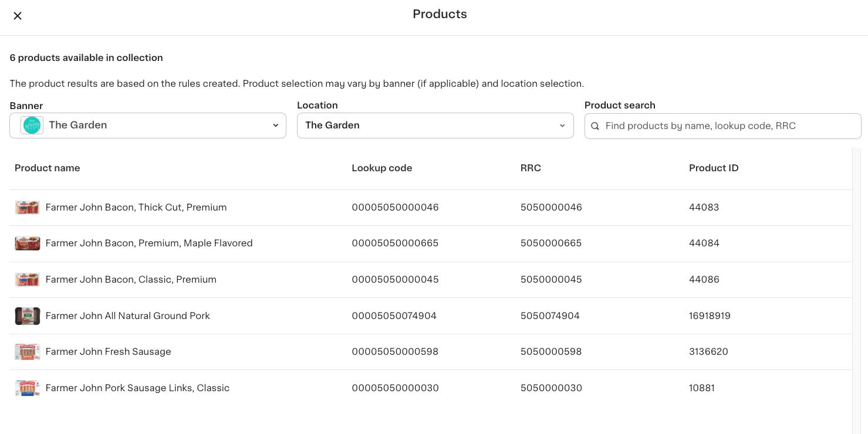Image resolution: width=868 pixels, height=434 pixels.
Task: Click thumbnail of Bacon, Thick Cut, Premium
Action: coord(28,208)
